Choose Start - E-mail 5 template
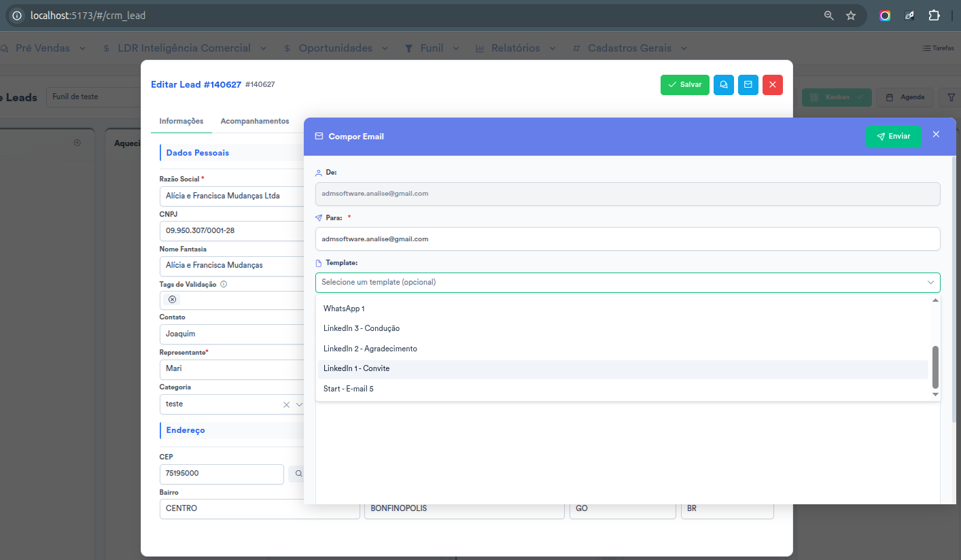 [x=623, y=389]
